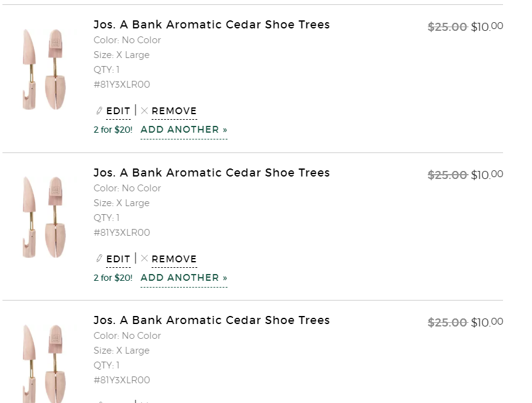Edit the second Cedar Shoe Trees item
The height and width of the screenshot is (403, 532).
coord(118,259)
